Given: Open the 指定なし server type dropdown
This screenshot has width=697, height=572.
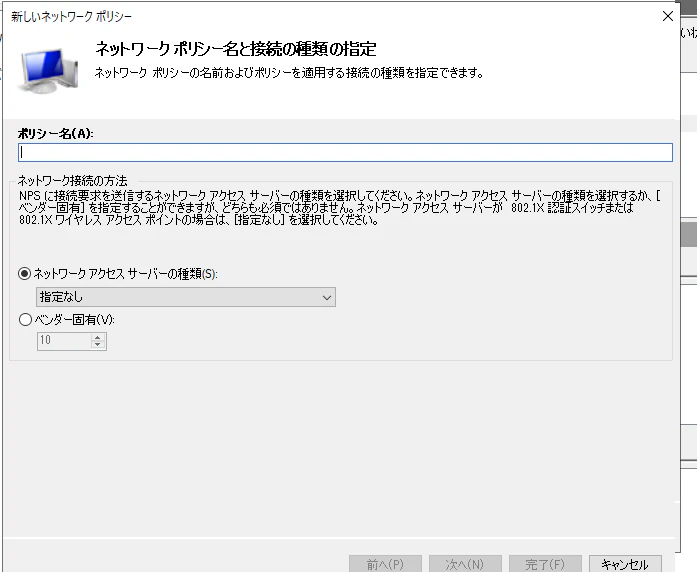Looking at the screenshot, I should (186, 297).
